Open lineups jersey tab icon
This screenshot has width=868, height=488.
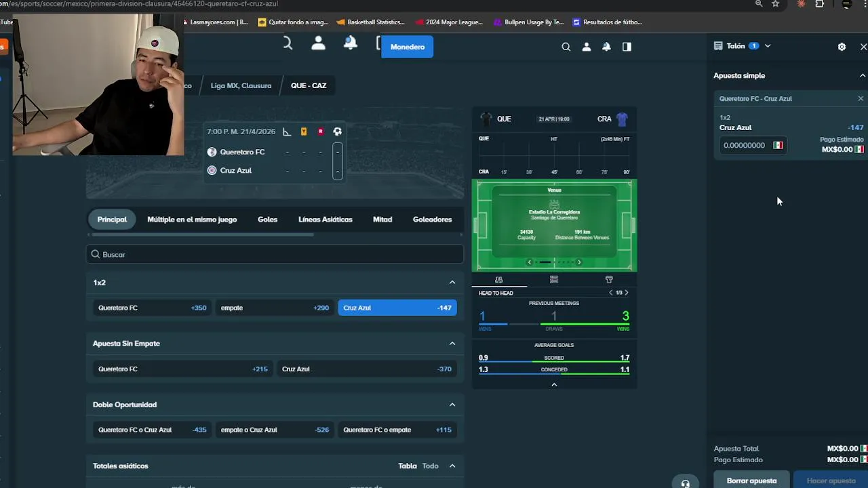pos(609,279)
